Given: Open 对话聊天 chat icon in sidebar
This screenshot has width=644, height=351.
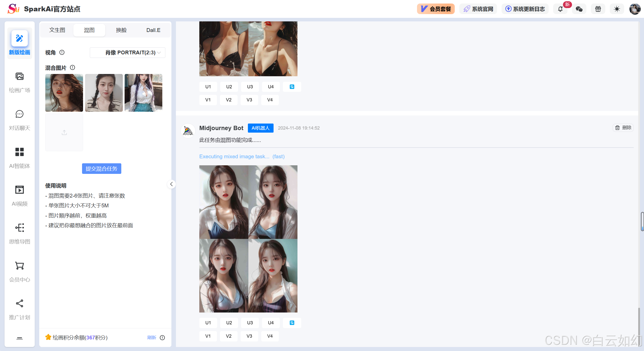Looking at the screenshot, I should [x=19, y=114].
